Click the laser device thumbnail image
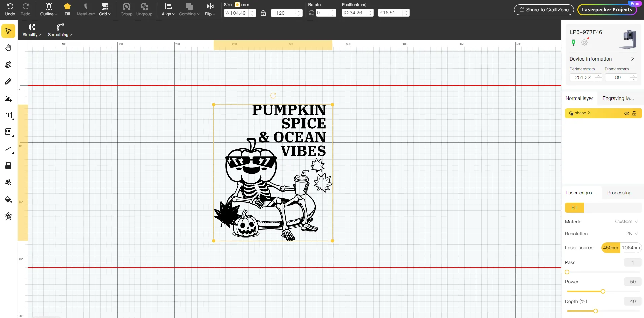The height and width of the screenshot is (318, 644). (628, 39)
